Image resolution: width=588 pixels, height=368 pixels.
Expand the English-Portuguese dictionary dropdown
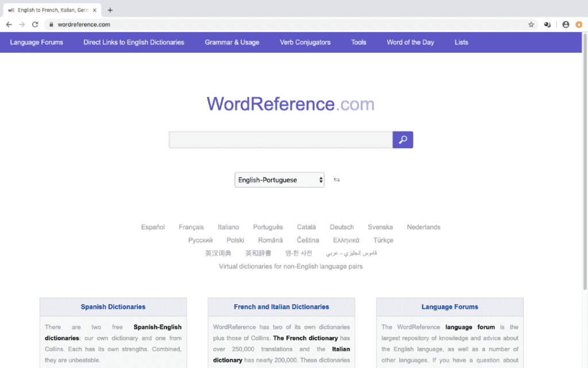[279, 180]
